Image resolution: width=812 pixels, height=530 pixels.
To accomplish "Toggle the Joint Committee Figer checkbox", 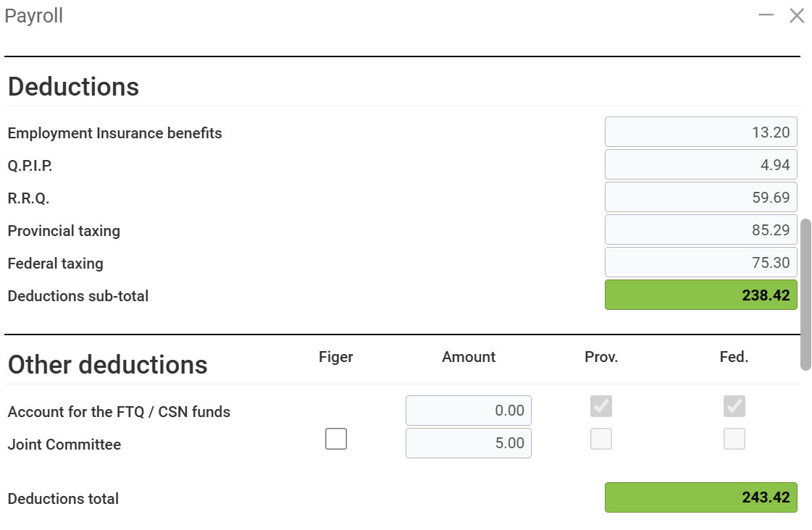I will click(x=336, y=439).
